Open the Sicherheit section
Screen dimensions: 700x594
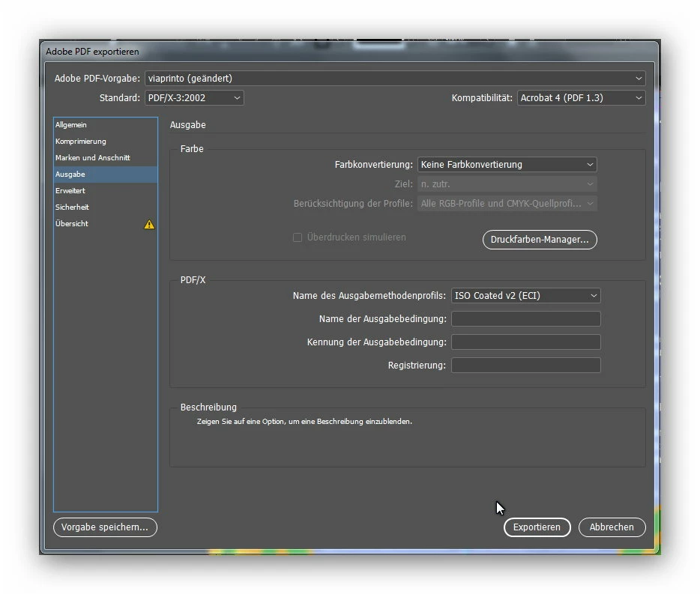point(106,207)
